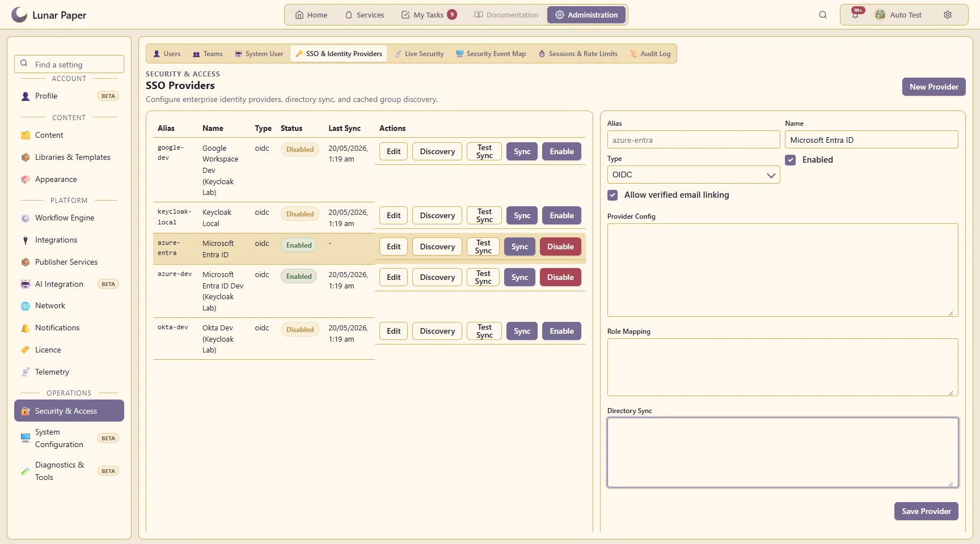Click the Licence tag icon
Screen dimensions: 980x544
(x=26, y=350)
